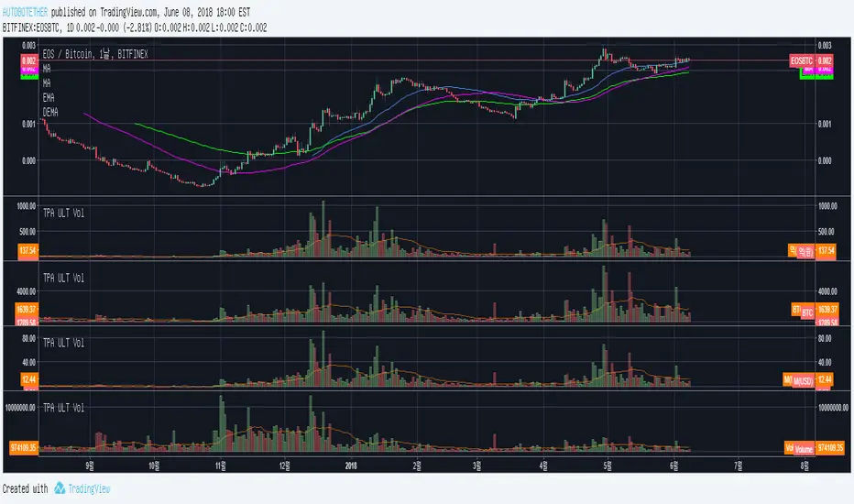854x504 pixels.
Task: Click the 137.54 value on left axis
Action: [x=27, y=251]
